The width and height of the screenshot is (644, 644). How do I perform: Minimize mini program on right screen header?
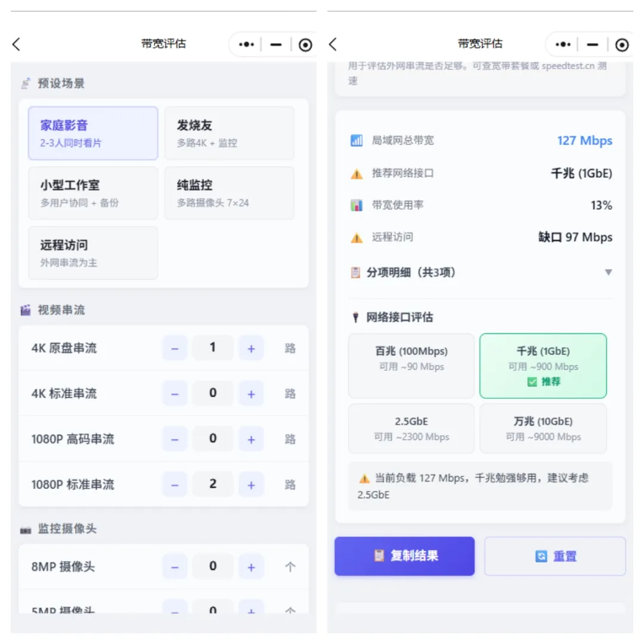click(592, 44)
